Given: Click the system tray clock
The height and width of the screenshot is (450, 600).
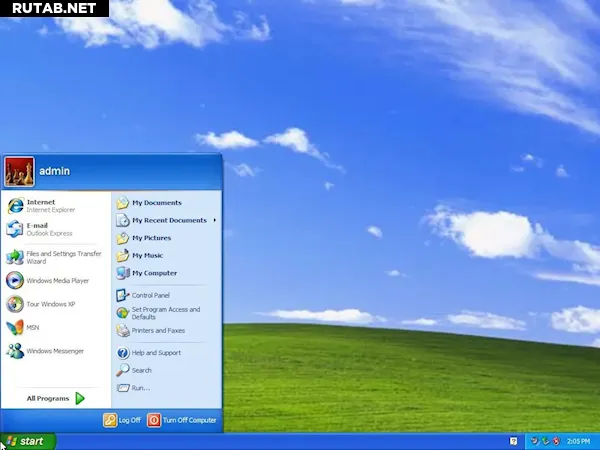Looking at the screenshot, I should (x=578, y=441).
